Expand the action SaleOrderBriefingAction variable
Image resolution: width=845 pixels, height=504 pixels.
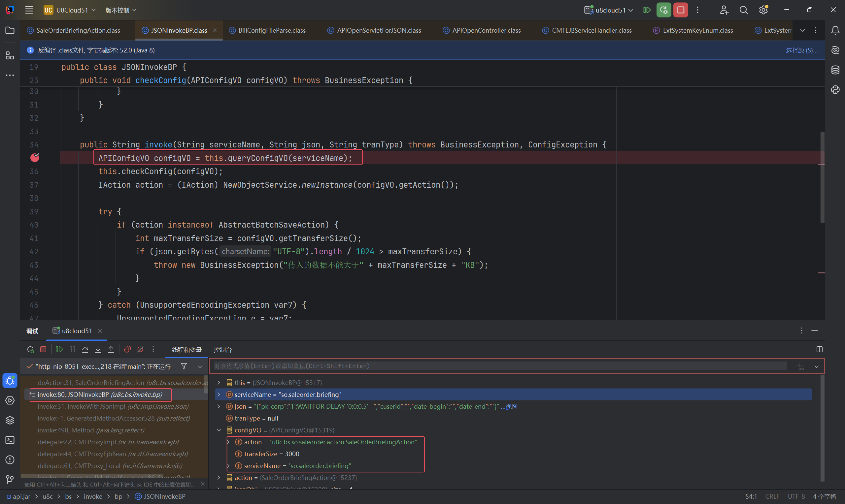click(219, 478)
